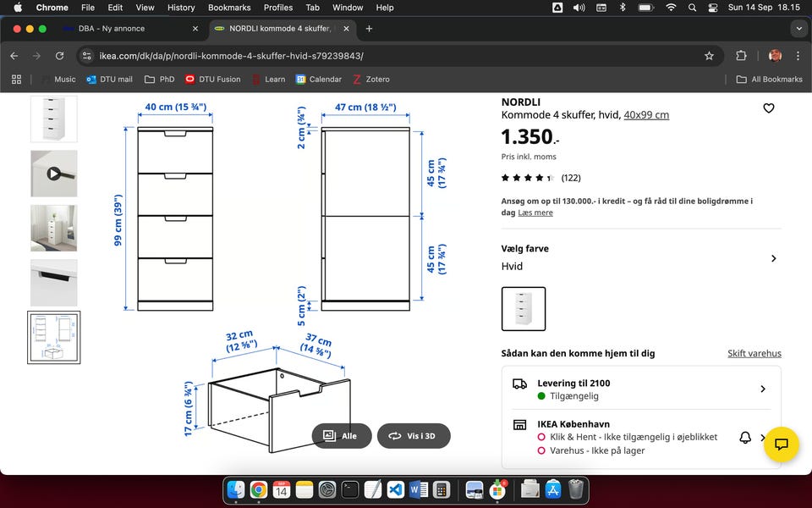
Task: Reload the page in Chrome
Action: [x=59, y=56]
